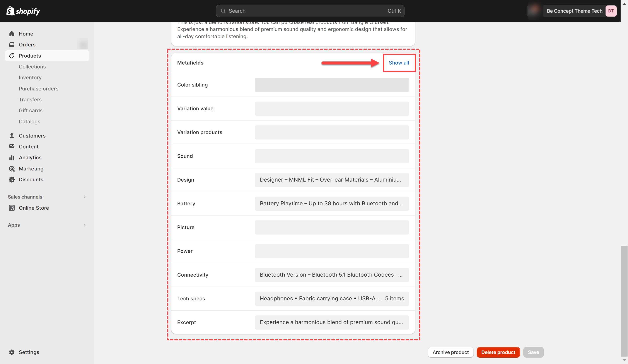
Task: Click Show all metafields link
Action: (399, 63)
